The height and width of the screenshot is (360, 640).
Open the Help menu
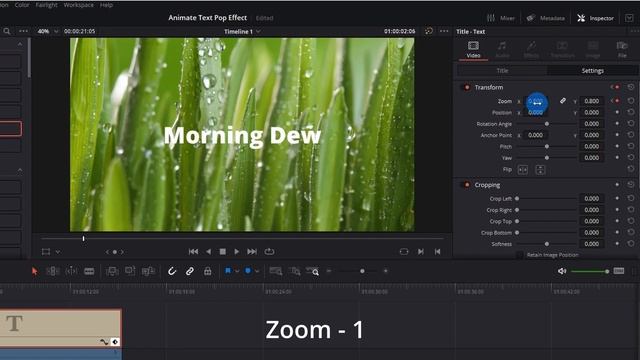106,5
